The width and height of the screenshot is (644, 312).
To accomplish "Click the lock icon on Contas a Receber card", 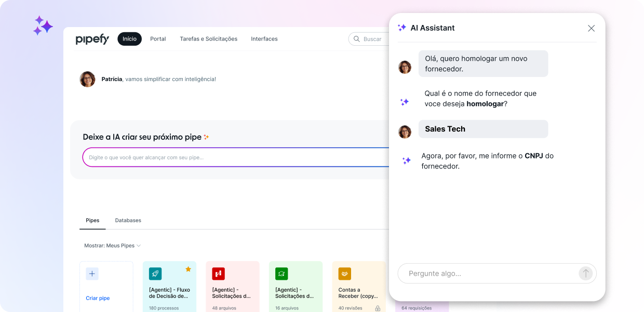I will 378,308.
